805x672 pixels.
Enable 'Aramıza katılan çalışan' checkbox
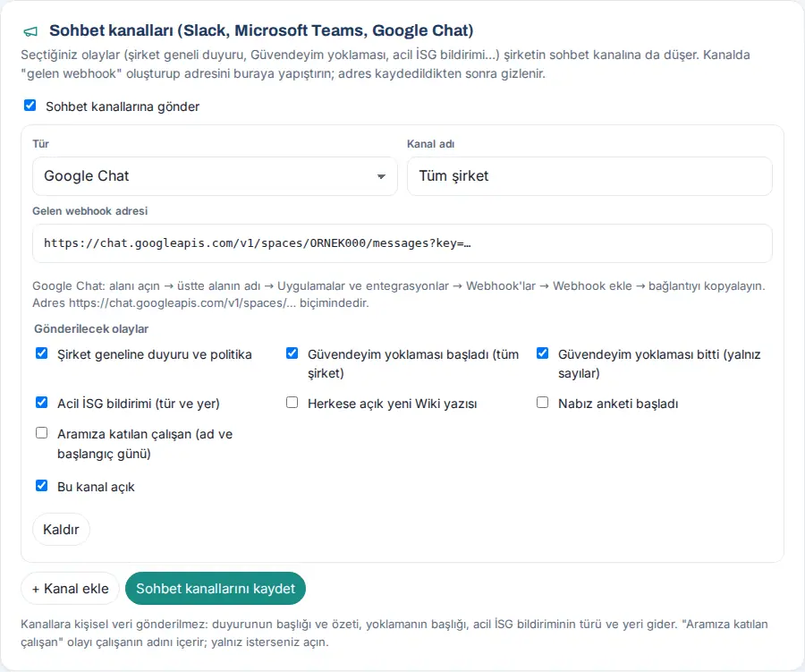click(41, 433)
